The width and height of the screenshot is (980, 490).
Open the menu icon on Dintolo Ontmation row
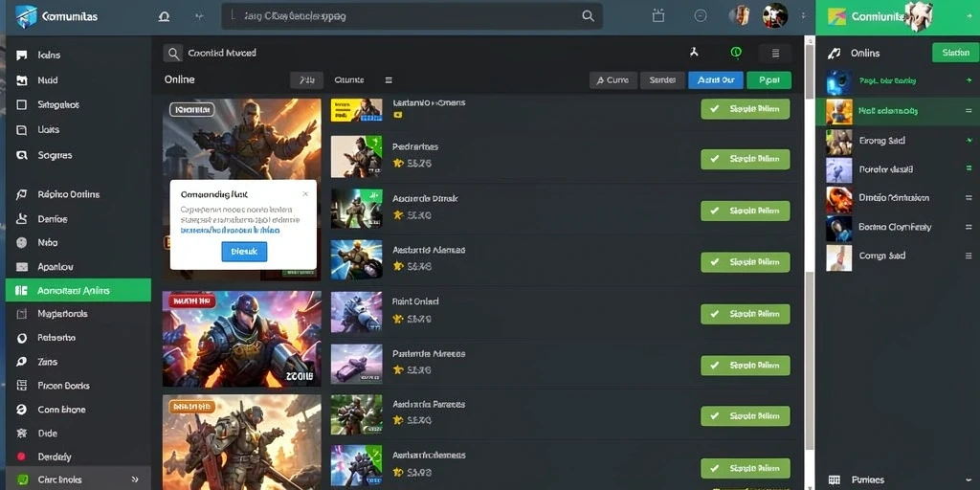click(x=969, y=197)
